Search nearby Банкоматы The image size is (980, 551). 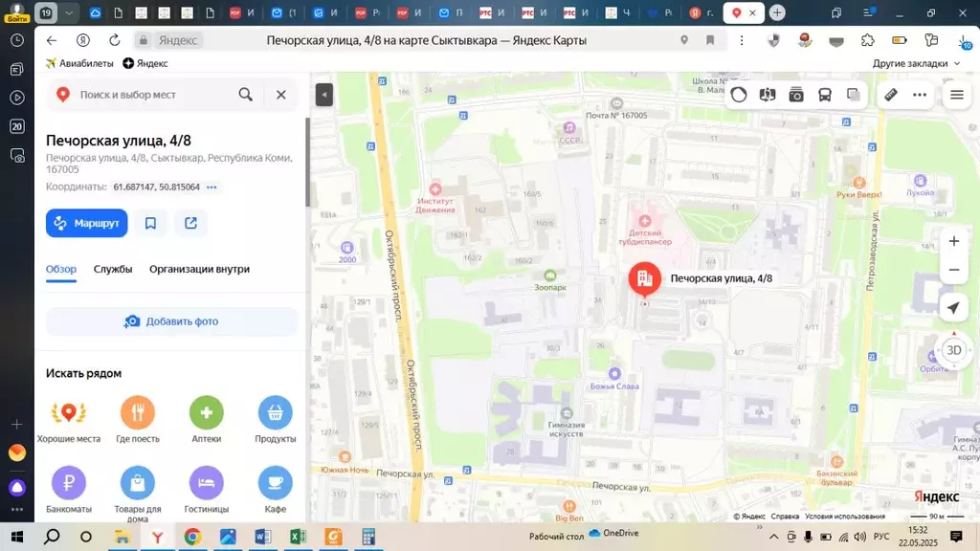69,491
